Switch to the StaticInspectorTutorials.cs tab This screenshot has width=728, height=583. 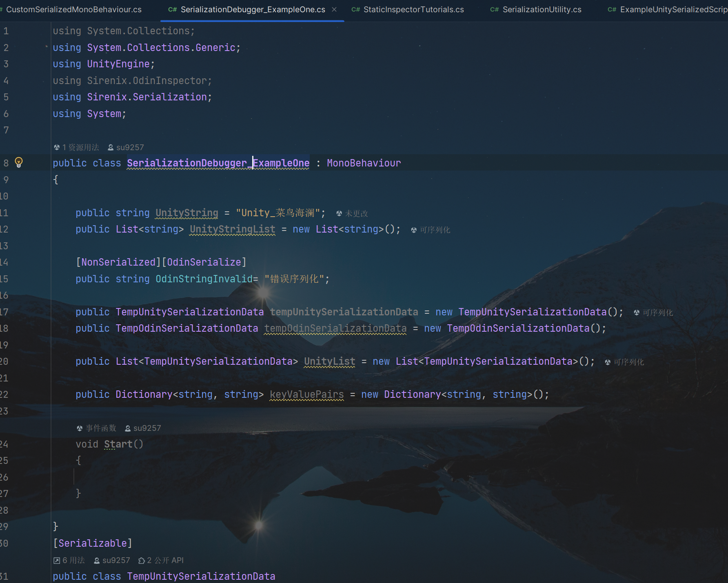[x=413, y=9]
